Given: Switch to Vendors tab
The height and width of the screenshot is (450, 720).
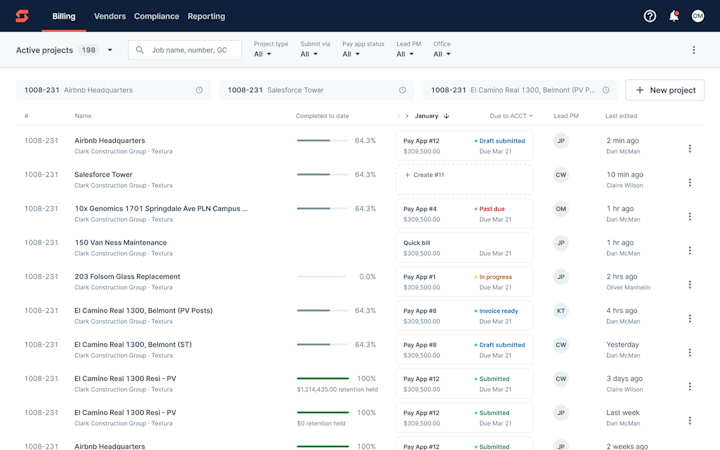Looking at the screenshot, I should click(x=110, y=16).
